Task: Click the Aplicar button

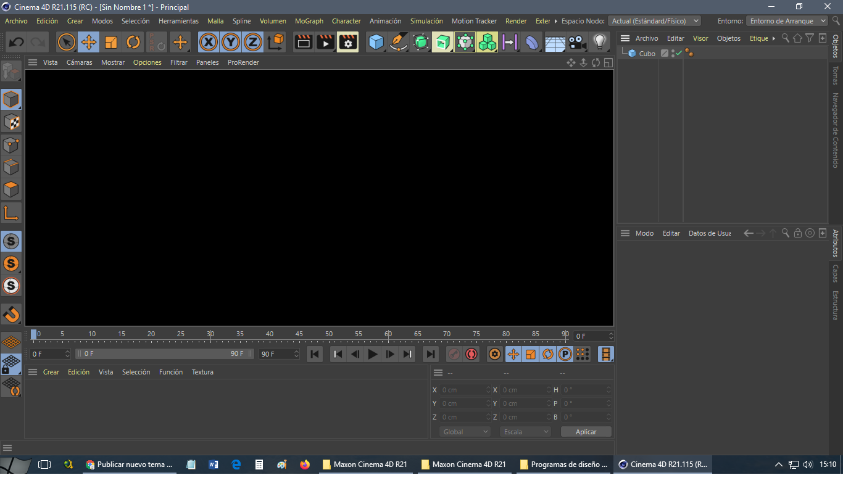Action: pyautogui.click(x=586, y=432)
